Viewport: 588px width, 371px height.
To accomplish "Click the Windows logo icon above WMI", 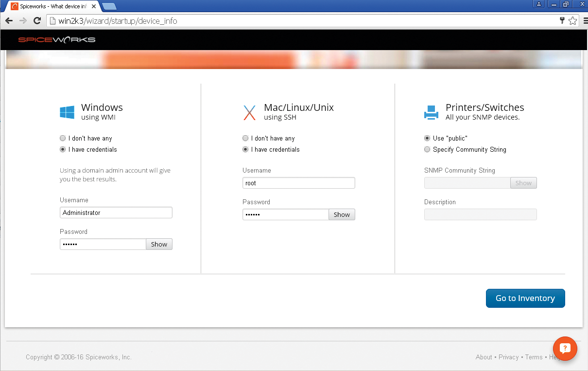I will point(67,111).
